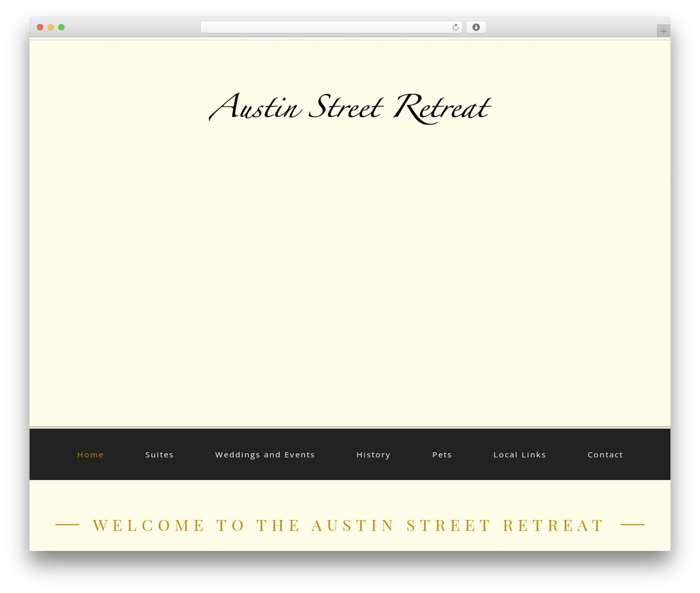View the History page

tap(374, 455)
